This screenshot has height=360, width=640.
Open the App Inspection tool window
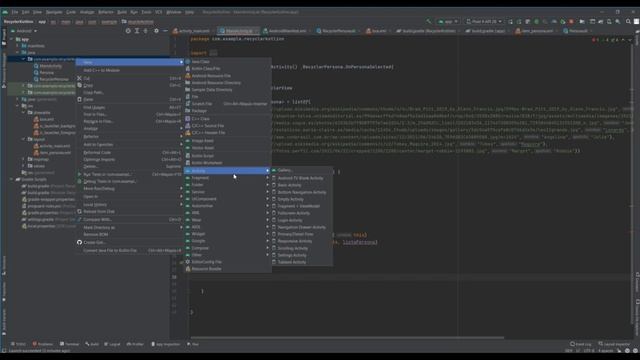[166, 344]
